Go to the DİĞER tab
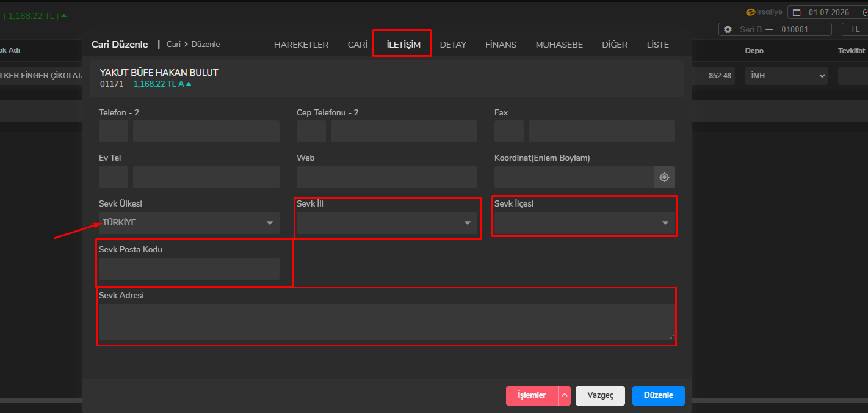This screenshot has height=413, width=868. [x=615, y=45]
